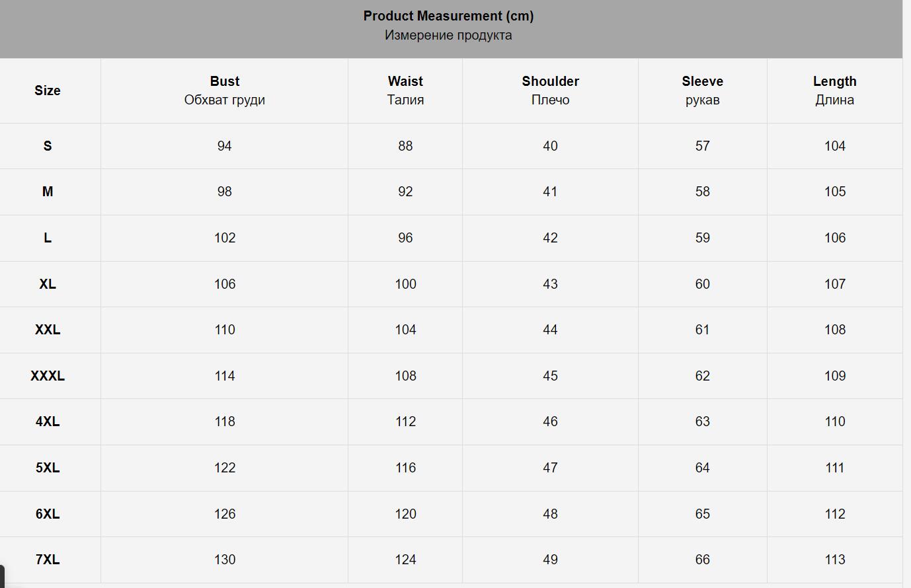Select the bust value 130 for 7XL
This screenshot has height=588, width=911.
point(225,560)
